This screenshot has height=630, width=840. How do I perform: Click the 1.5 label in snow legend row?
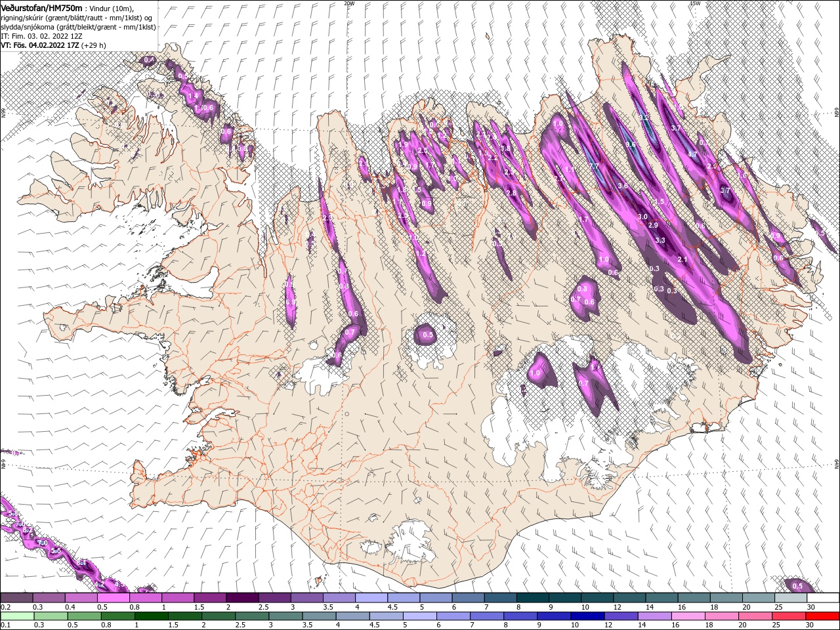tap(199, 608)
